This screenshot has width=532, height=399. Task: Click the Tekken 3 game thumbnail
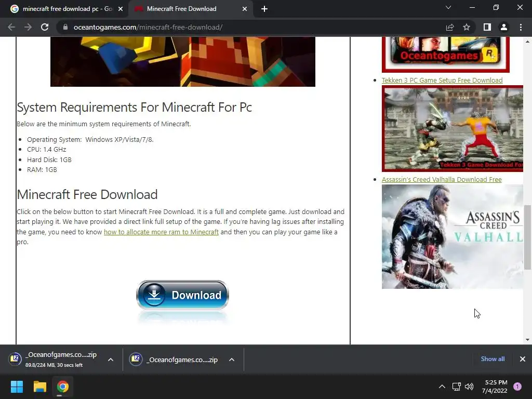pos(453,129)
